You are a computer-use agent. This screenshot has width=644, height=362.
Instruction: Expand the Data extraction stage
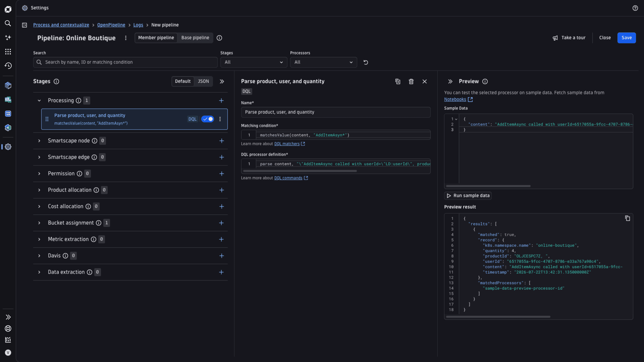tap(39, 272)
